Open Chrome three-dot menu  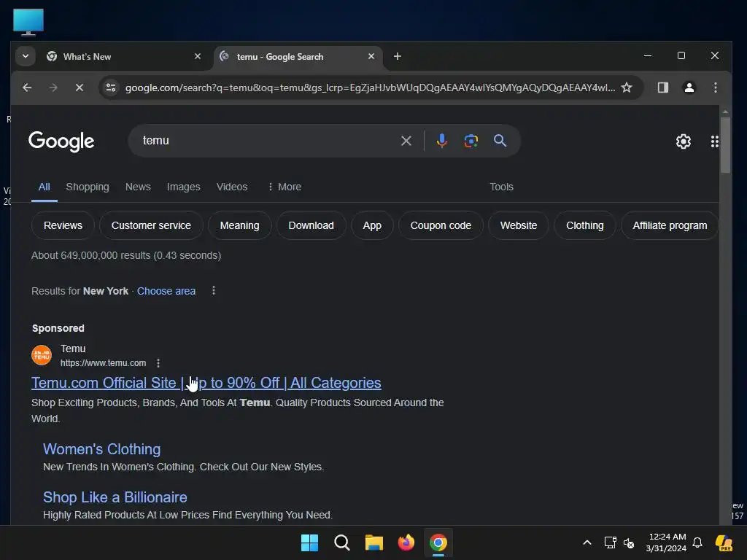715,87
